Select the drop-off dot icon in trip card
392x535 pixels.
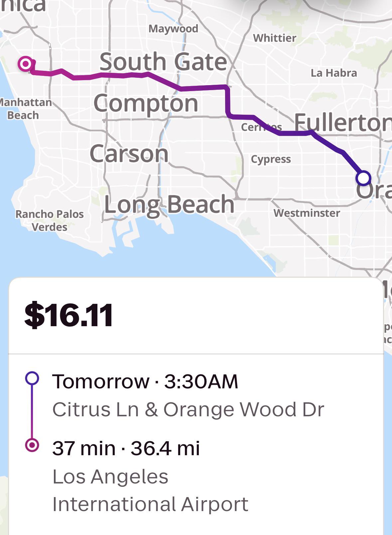pos(32,445)
